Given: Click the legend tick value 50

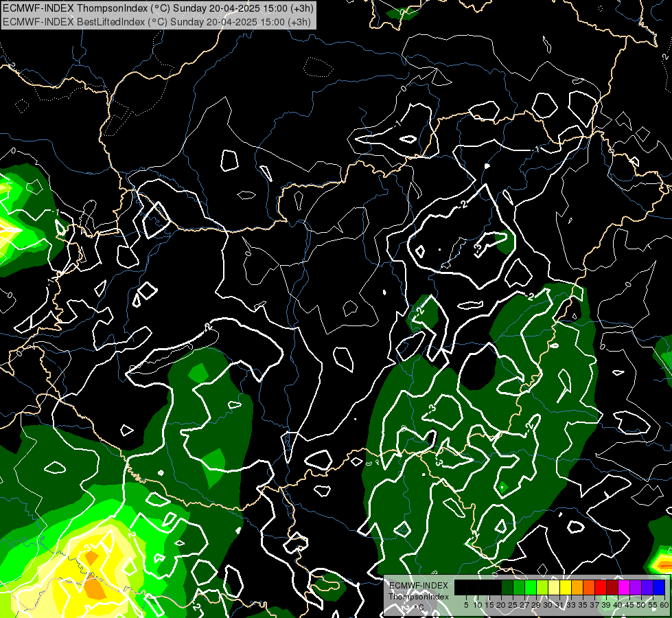Looking at the screenshot, I should (x=641, y=605).
